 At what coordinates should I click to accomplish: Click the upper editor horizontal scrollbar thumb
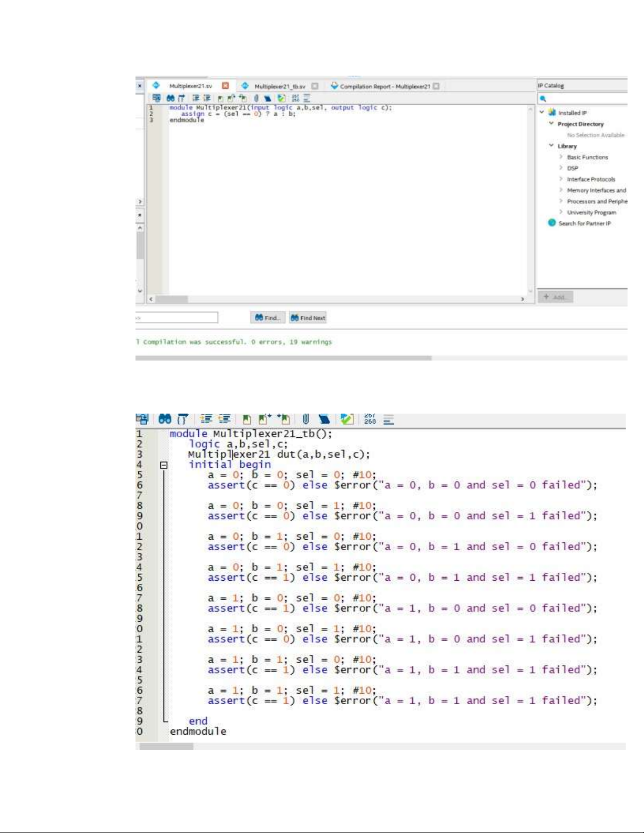171,299
